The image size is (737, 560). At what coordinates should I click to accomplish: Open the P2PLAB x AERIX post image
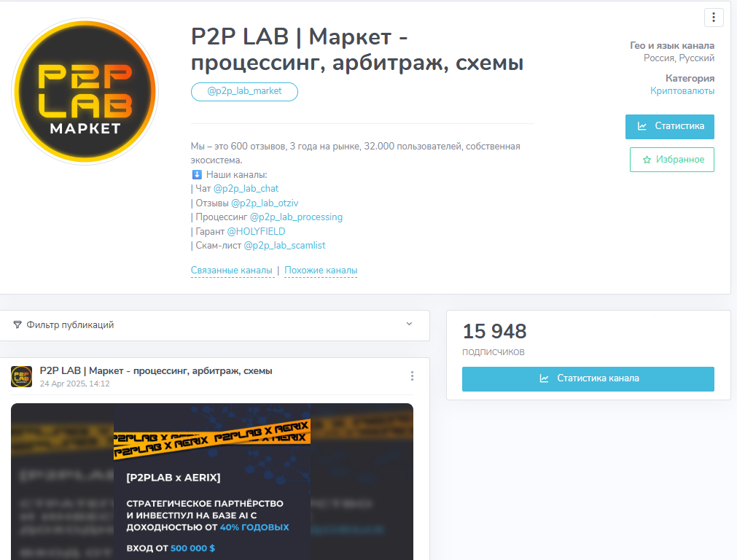click(x=212, y=481)
